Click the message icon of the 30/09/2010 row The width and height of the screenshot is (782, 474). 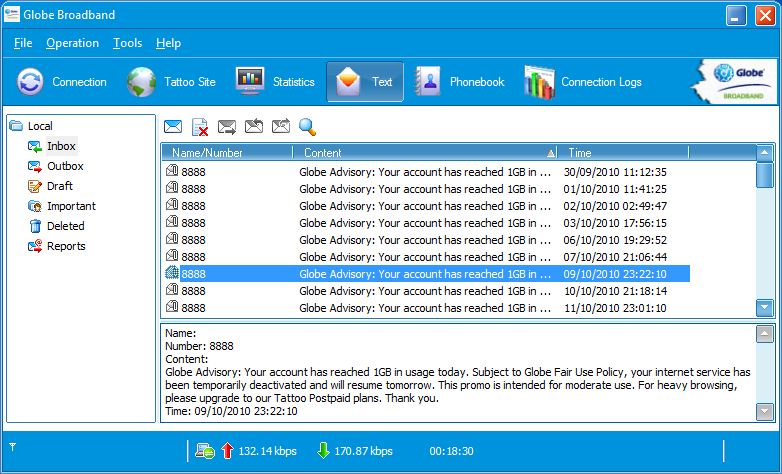click(172, 171)
